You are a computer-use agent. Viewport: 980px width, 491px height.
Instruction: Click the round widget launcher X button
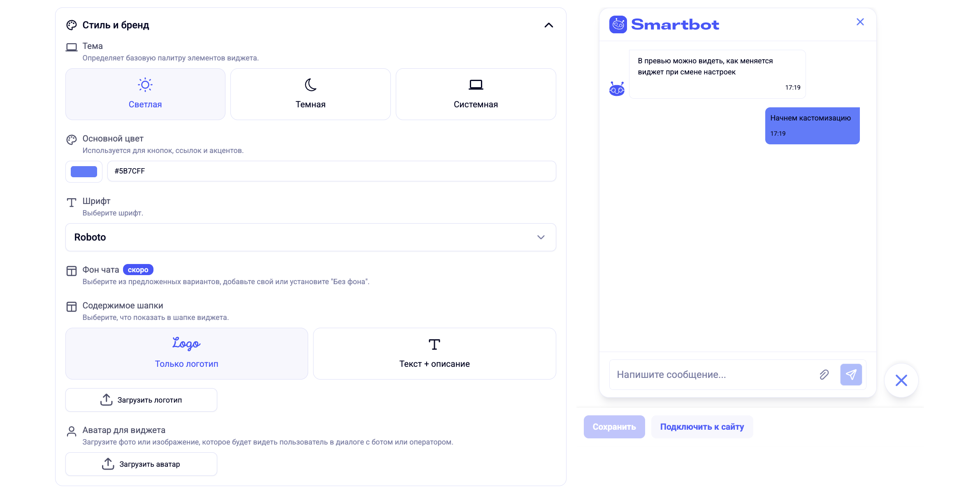(901, 380)
